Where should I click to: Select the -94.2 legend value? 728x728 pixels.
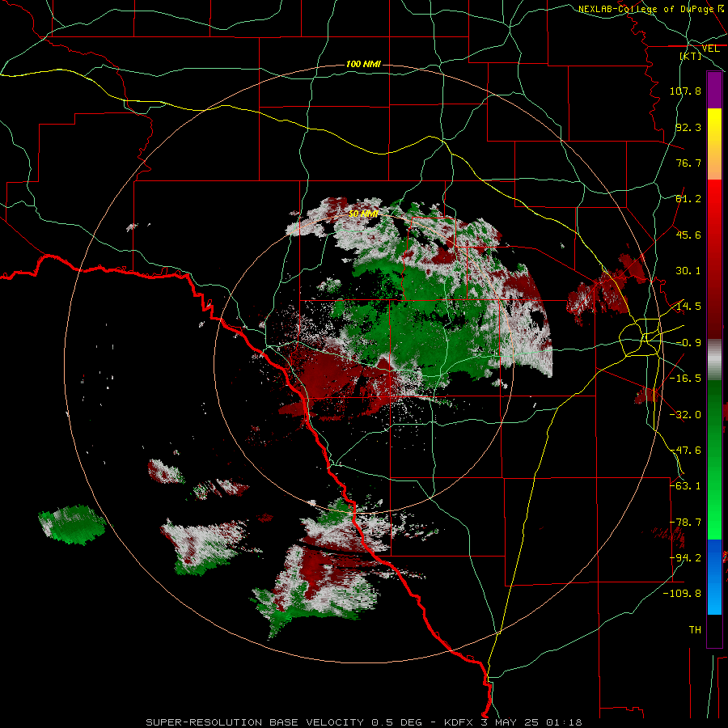click(x=685, y=558)
